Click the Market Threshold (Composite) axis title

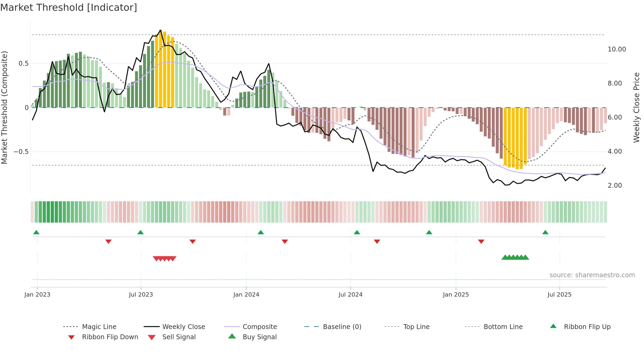[x=4, y=108]
